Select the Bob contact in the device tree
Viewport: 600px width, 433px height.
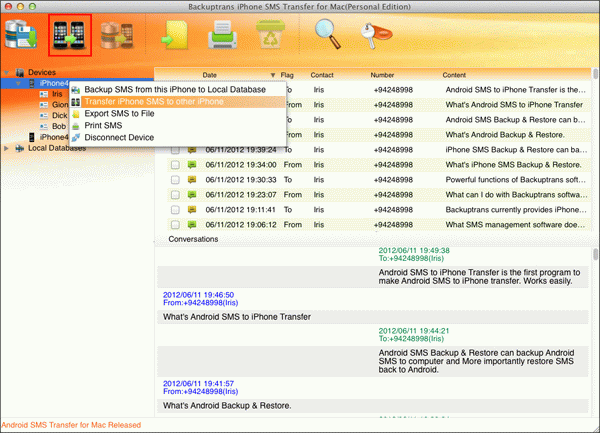pyautogui.click(x=59, y=126)
